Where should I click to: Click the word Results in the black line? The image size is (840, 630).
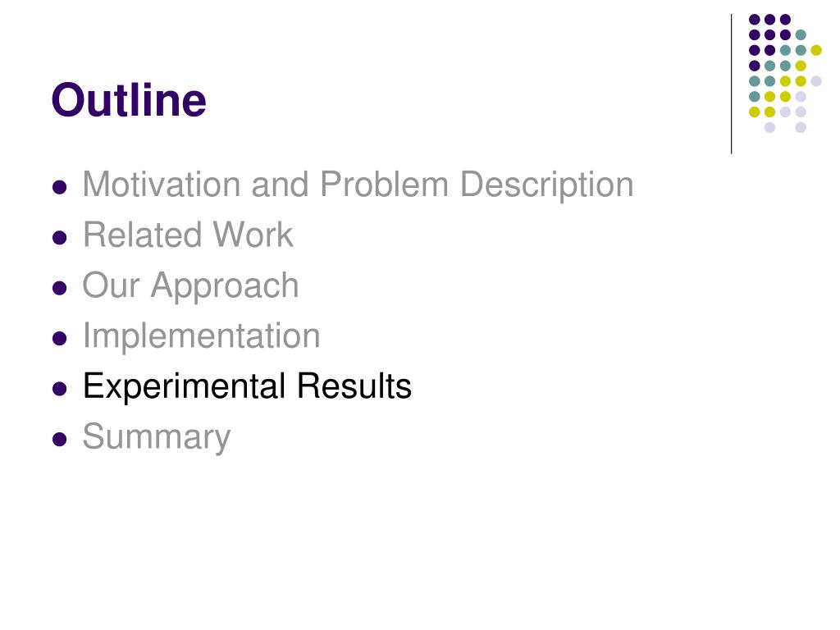354,386
